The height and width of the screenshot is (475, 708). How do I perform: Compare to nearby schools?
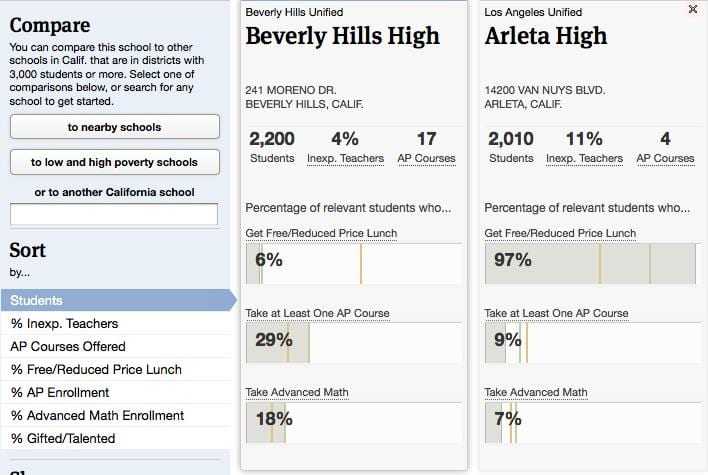point(114,127)
